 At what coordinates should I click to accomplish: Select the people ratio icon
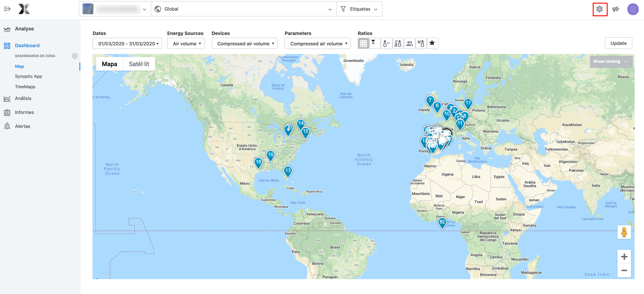(x=409, y=44)
